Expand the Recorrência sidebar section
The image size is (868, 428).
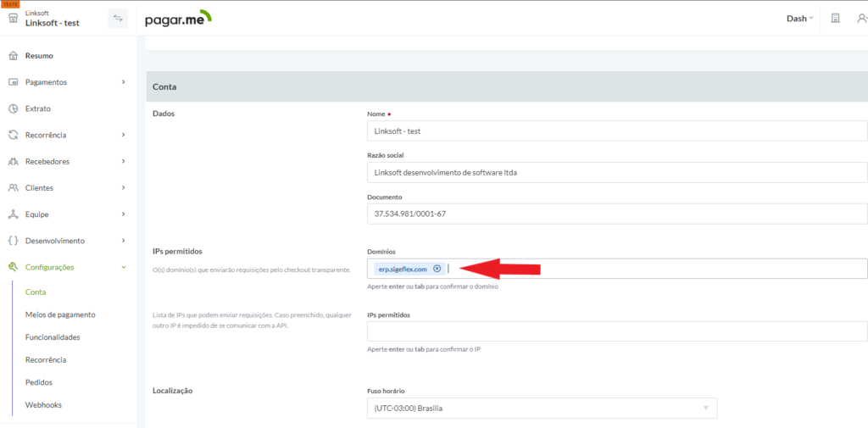pyautogui.click(x=124, y=135)
